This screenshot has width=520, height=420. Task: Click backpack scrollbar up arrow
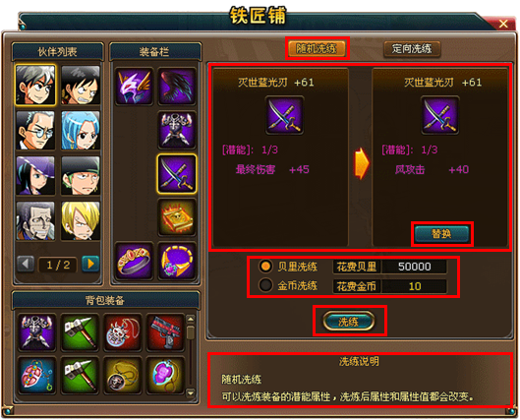pos(191,319)
